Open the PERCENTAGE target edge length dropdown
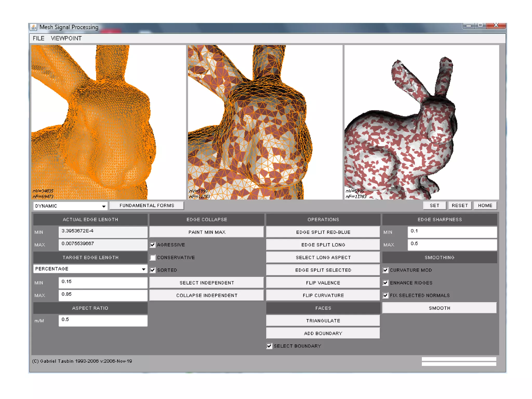This screenshot has width=532, height=399. [143, 269]
